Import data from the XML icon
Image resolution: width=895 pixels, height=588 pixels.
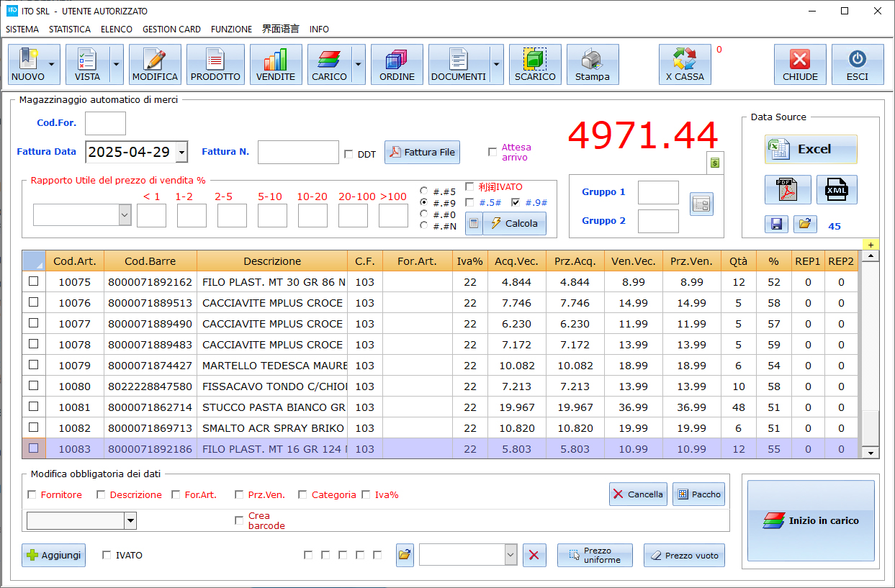coord(837,190)
